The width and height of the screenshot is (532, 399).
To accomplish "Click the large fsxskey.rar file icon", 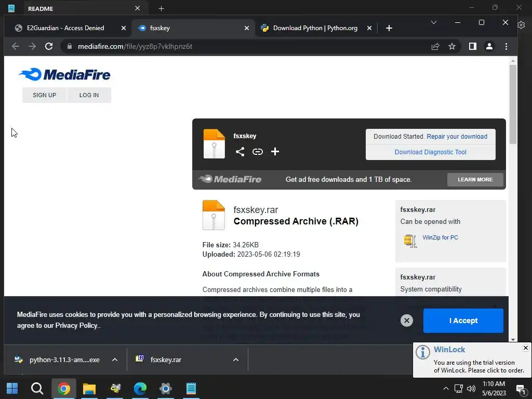I will pos(214,215).
